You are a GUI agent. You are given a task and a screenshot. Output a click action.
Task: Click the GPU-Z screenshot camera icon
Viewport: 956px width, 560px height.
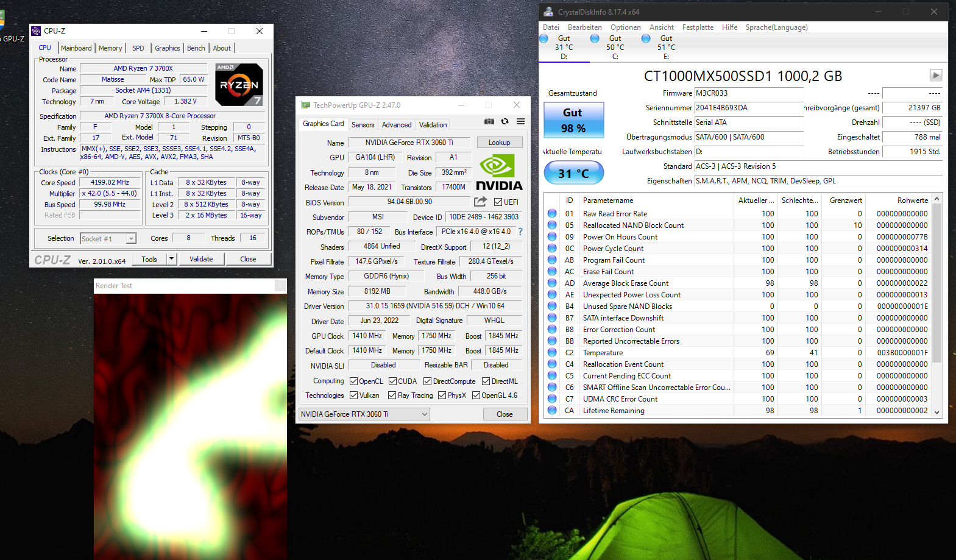[489, 121]
